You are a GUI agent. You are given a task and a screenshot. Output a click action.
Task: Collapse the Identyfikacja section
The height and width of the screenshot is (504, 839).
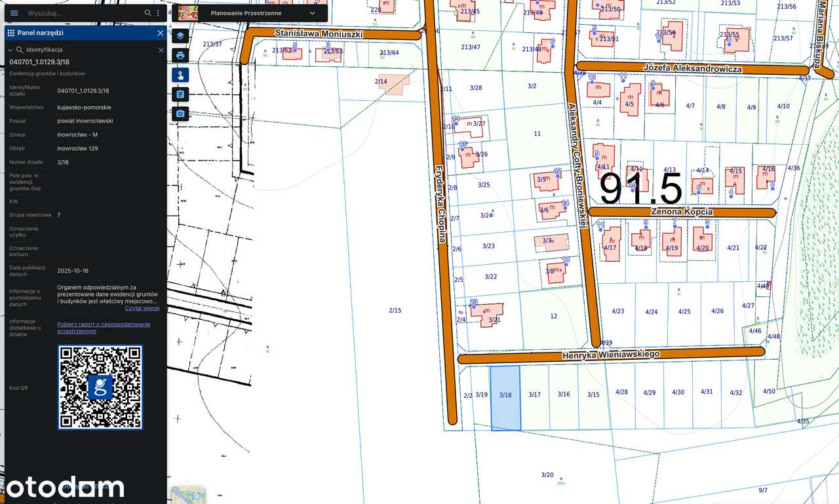pyautogui.click(x=10, y=50)
